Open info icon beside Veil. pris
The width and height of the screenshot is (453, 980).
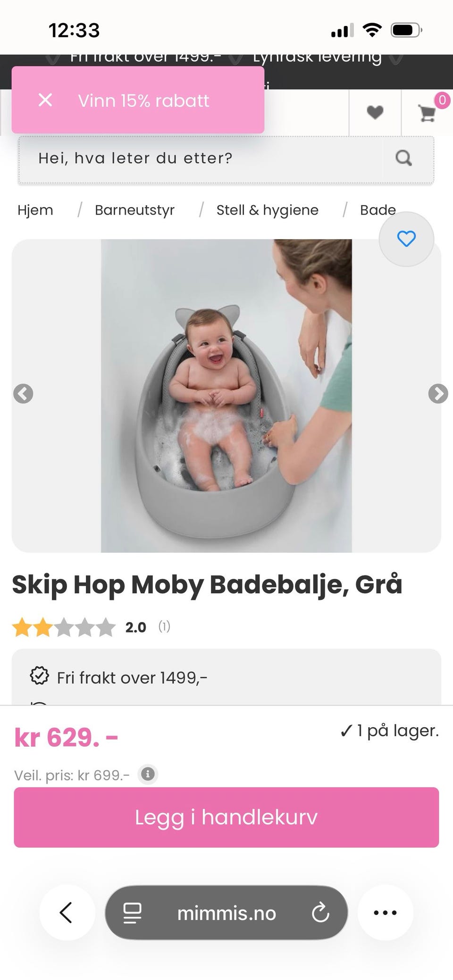tap(148, 774)
